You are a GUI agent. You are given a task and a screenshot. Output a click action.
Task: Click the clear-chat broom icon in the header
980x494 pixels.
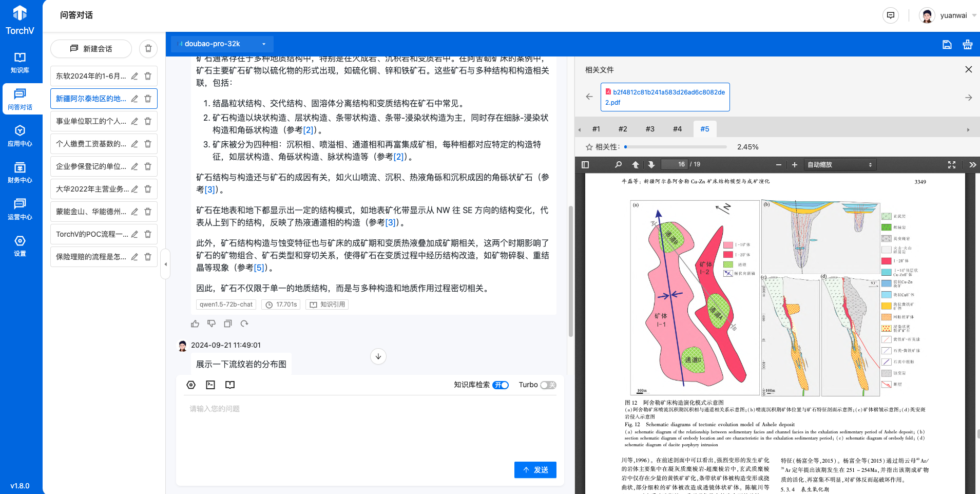968,45
